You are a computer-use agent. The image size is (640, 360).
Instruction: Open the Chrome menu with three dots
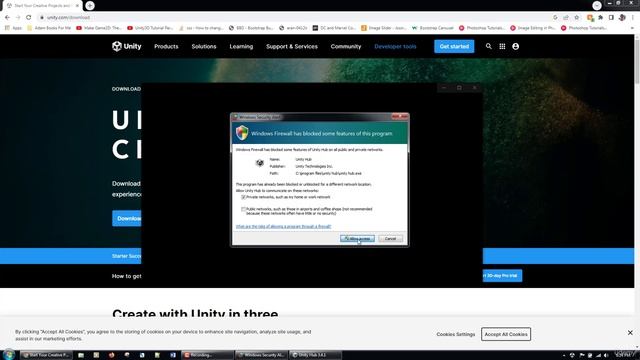633,18
